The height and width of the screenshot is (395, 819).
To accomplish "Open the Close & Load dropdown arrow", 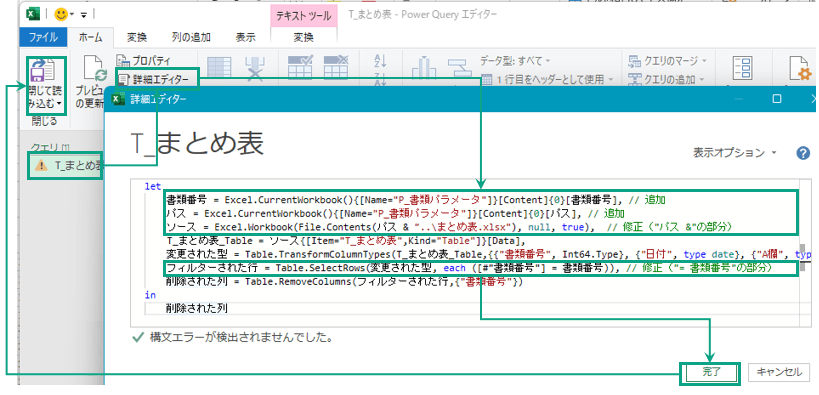I will [x=58, y=103].
